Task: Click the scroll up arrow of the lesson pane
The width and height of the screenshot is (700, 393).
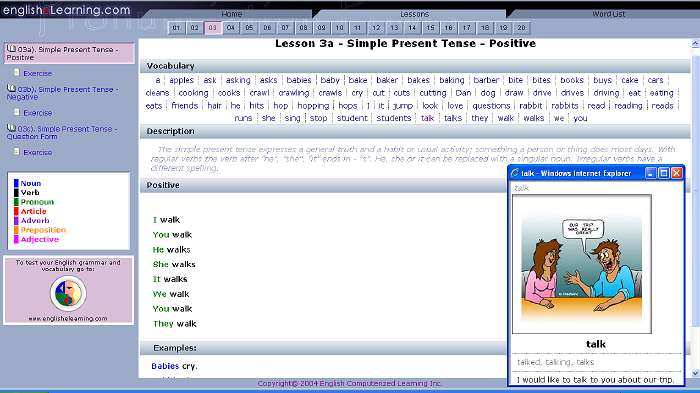Action: pyautogui.click(x=695, y=44)
